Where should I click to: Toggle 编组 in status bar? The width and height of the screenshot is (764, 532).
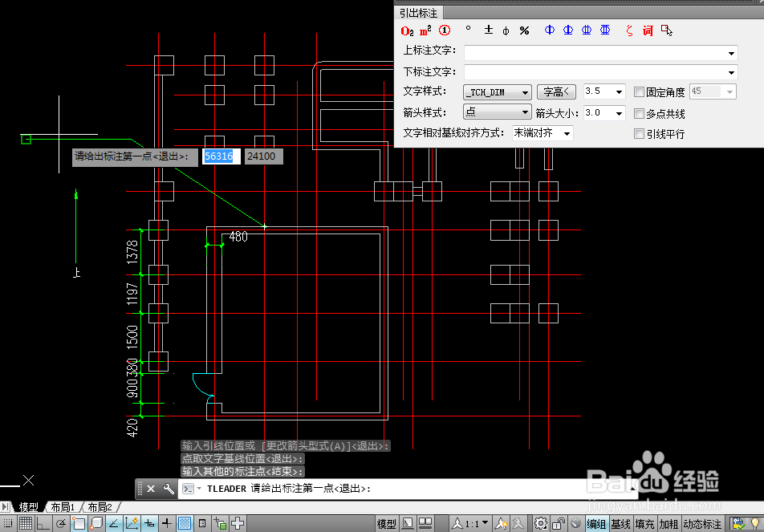pyautogui.click(x=596, y=524)
